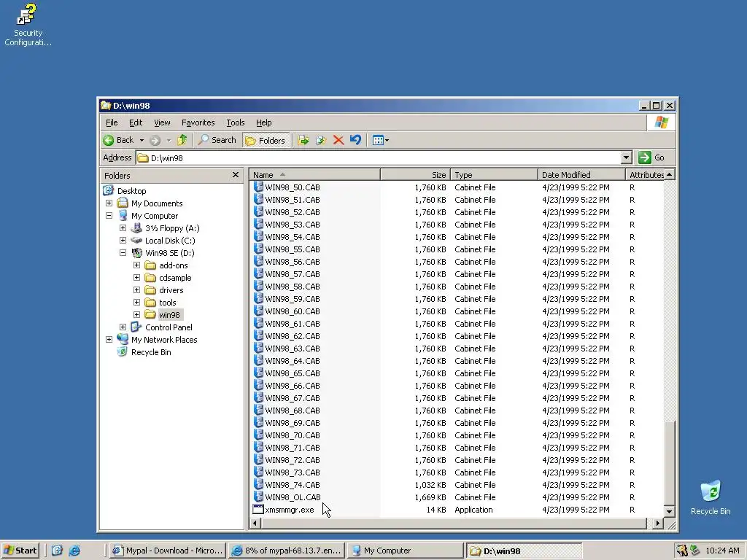Expand the drivers folder node

click(136, 290)
